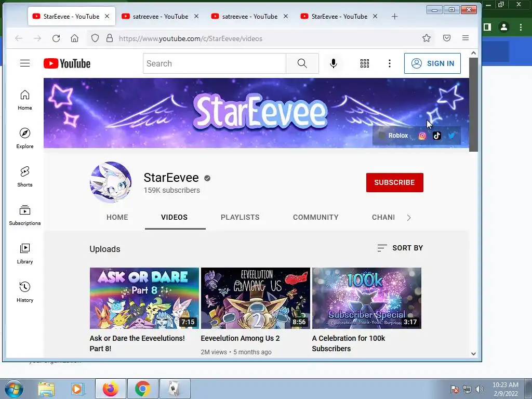Image resolution: width=532 pixels, height=399 pixels.
Task: Open Subscriptions in the sidebar
Action: click(25, 215)
